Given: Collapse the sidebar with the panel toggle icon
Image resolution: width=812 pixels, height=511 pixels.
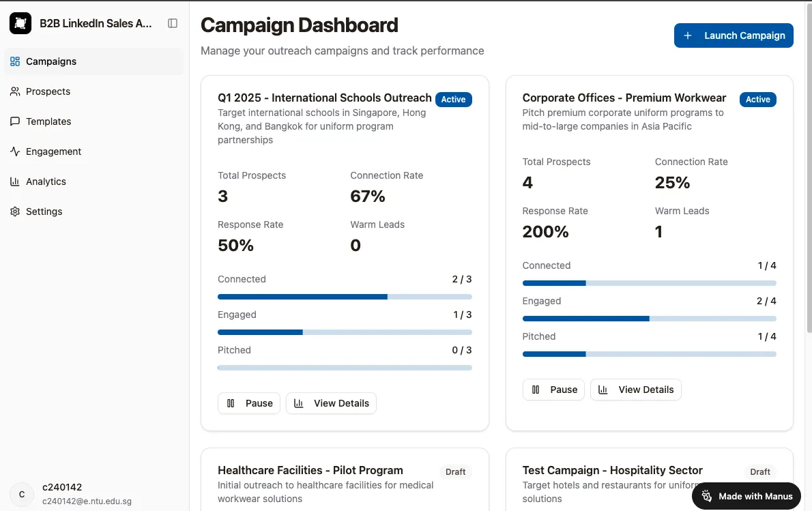Looking at the screenshot, I should click(x=173, y=23).
